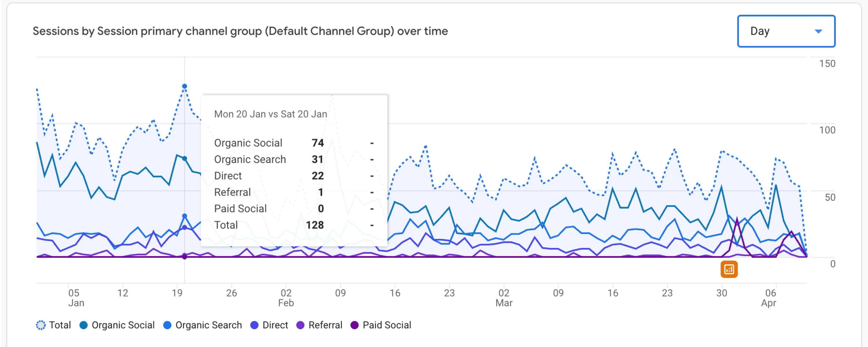Click the Total peak data point marker
The image size is (868, 347).
coord(185,86)
